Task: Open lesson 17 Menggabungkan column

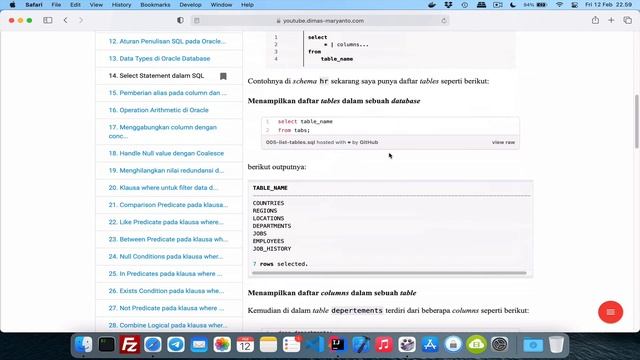Action: pyautogui.click(x=163, y=131)
